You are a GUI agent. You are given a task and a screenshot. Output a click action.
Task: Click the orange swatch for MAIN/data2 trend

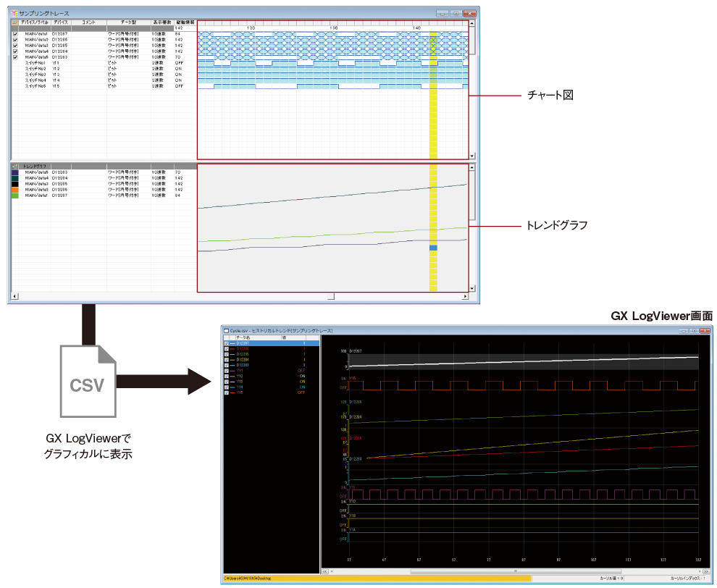pos(15,190)
